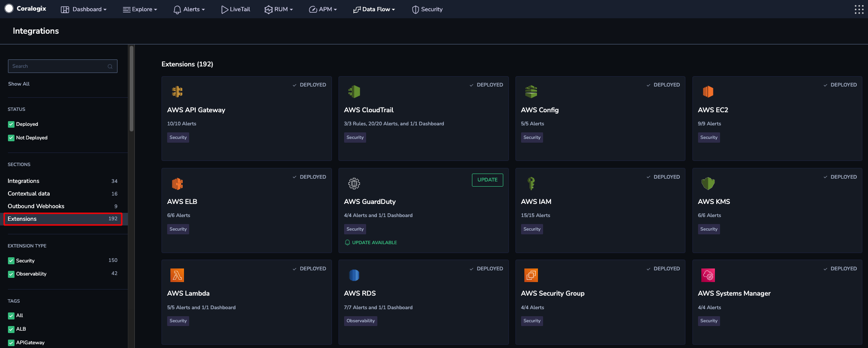868x348 pixels.
Task: Click the AWS Config service icon
Action: pos(531,92)
